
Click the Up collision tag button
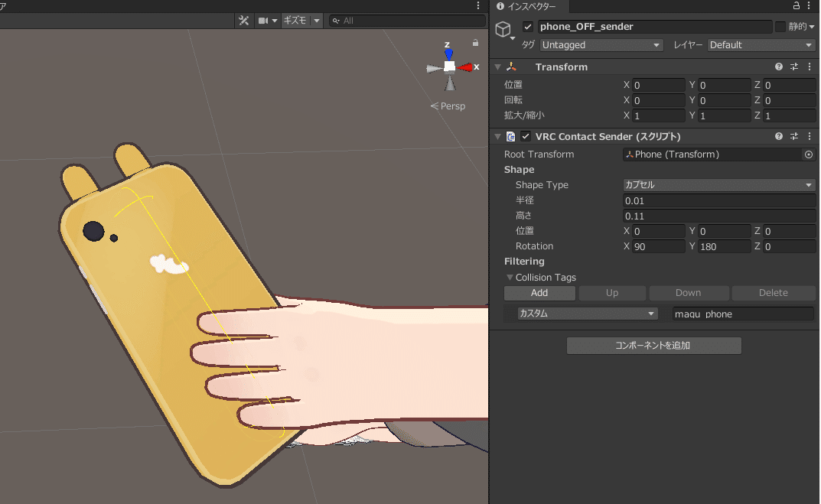612,293
